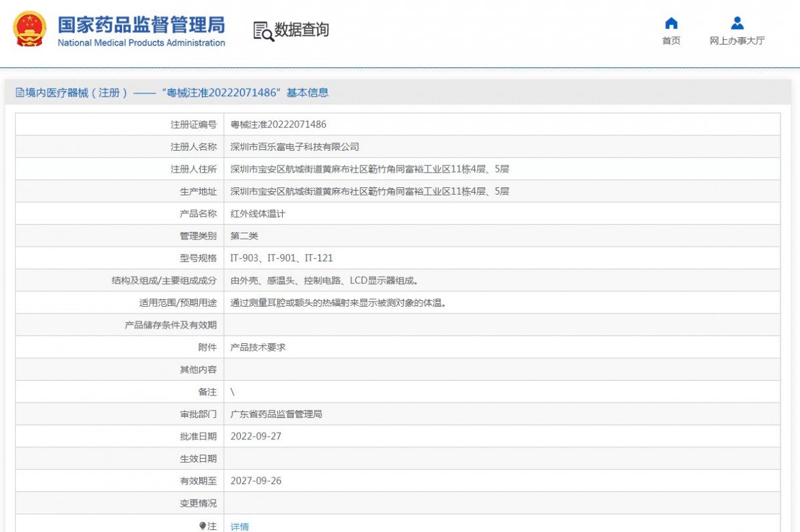Click the 产品技术要求 attachment entry
The width and height of the screenshot is (800, 532).
click(258, 347)
